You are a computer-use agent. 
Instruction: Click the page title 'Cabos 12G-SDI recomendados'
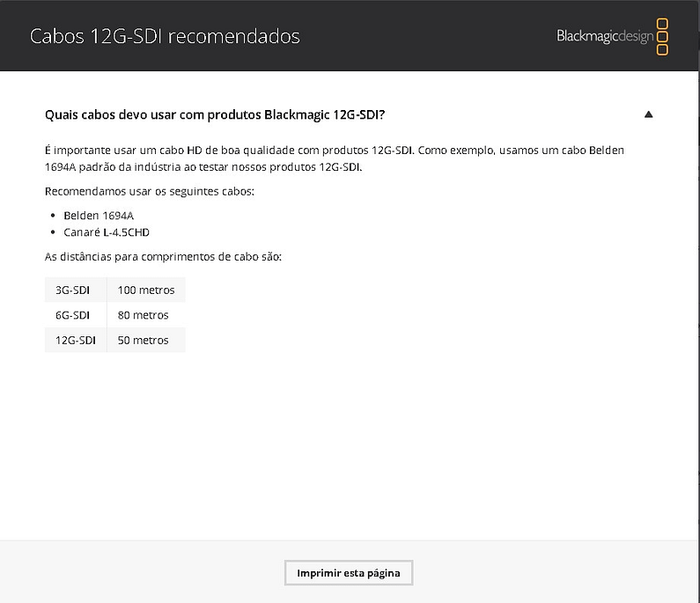165,36
